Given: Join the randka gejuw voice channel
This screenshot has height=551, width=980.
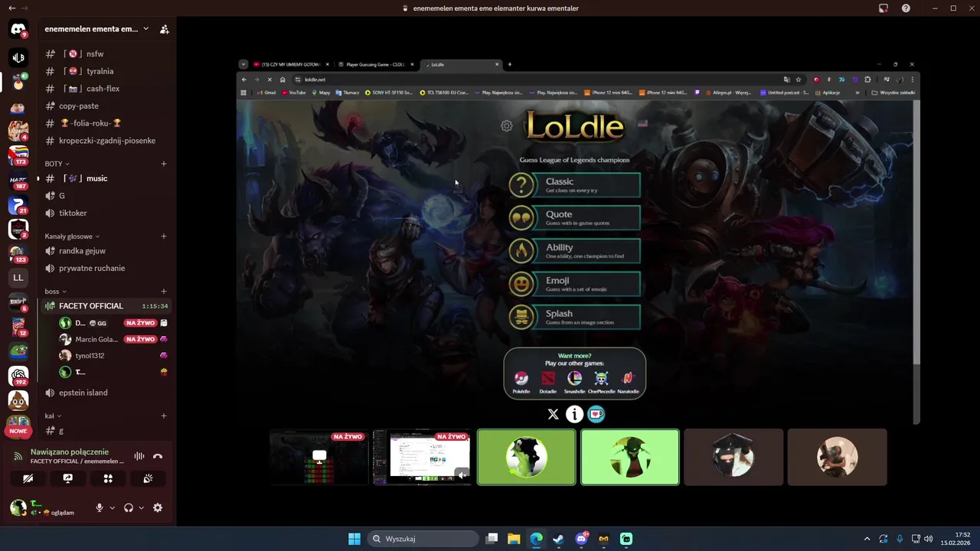Looking at the screenshot, I should (x=107, y=251).
